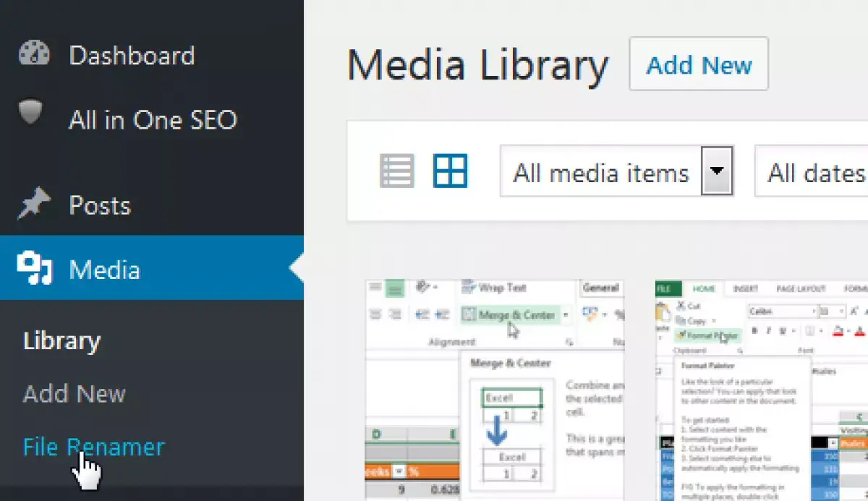Switch to grid view in the Media Library

click(x=451, y=171)
